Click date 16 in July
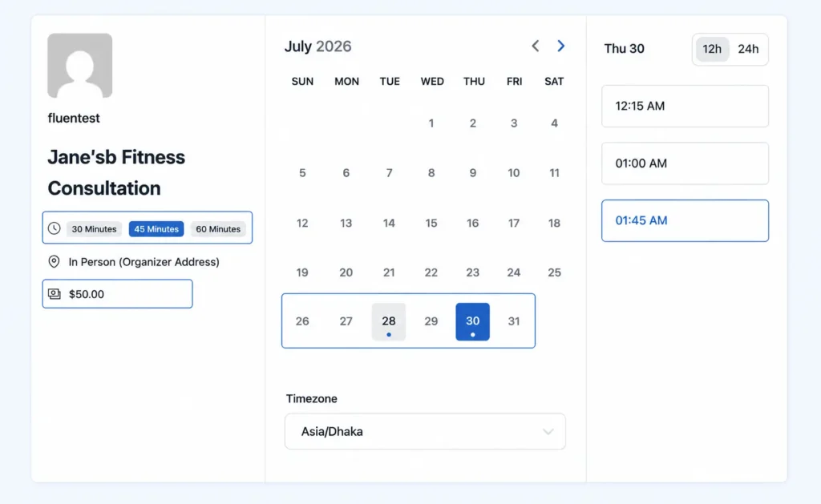 tap(472, 224)
